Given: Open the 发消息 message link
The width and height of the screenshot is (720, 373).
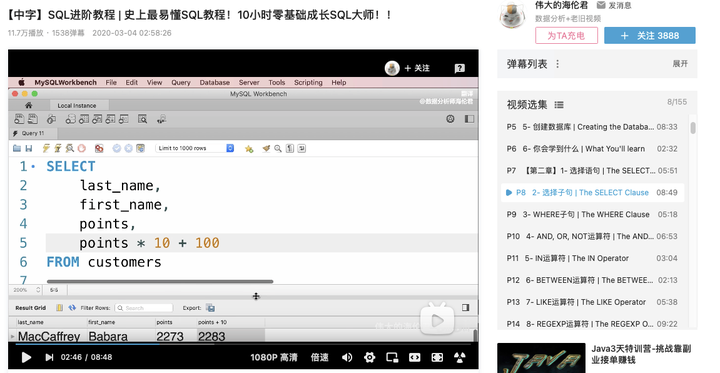Looking at the screenshot, I should [614, 5].
